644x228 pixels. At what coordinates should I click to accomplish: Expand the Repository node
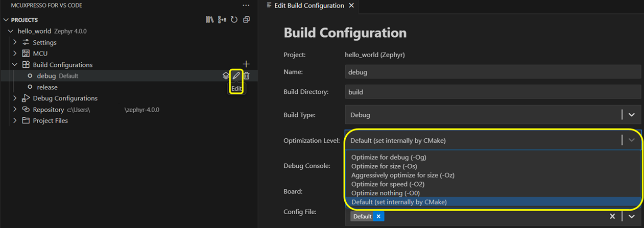tap(15, 109)
